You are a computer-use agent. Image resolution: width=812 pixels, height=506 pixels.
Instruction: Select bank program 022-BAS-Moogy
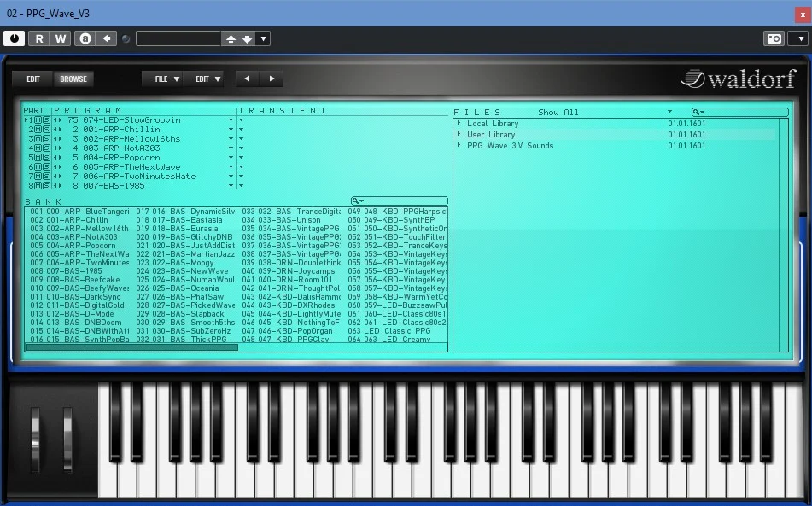coord(175,263)
